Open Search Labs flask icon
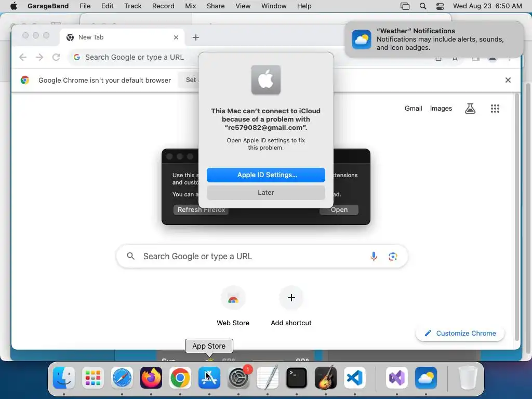 click(470, 109)
